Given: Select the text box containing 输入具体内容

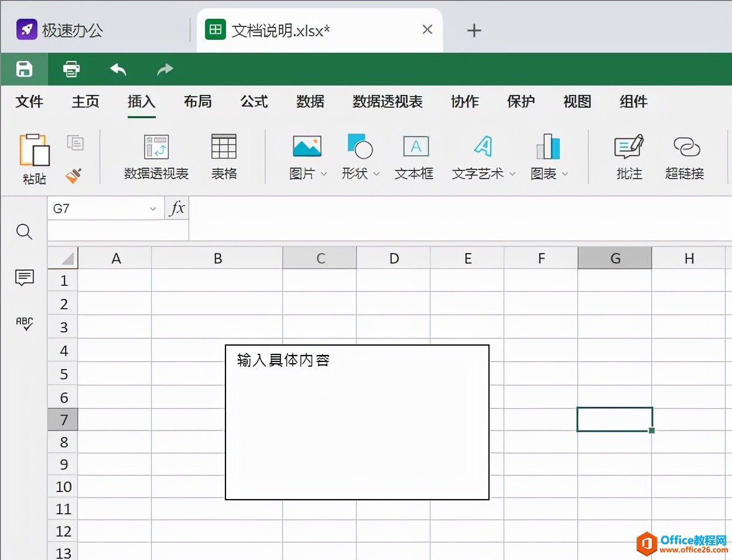Looking at the screenshot, I should 357,422.
